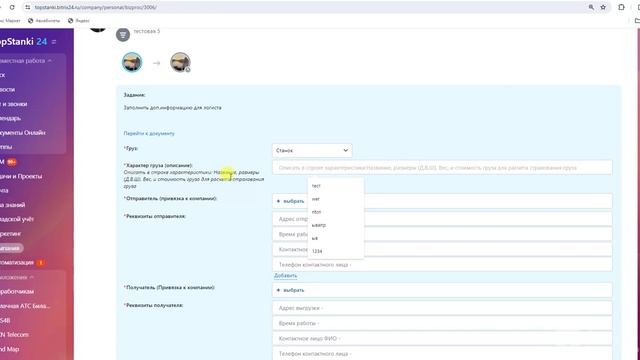Open Новости in the sidebar
The width and height of the screenshot is (640, 360).
tap(7, 89)
